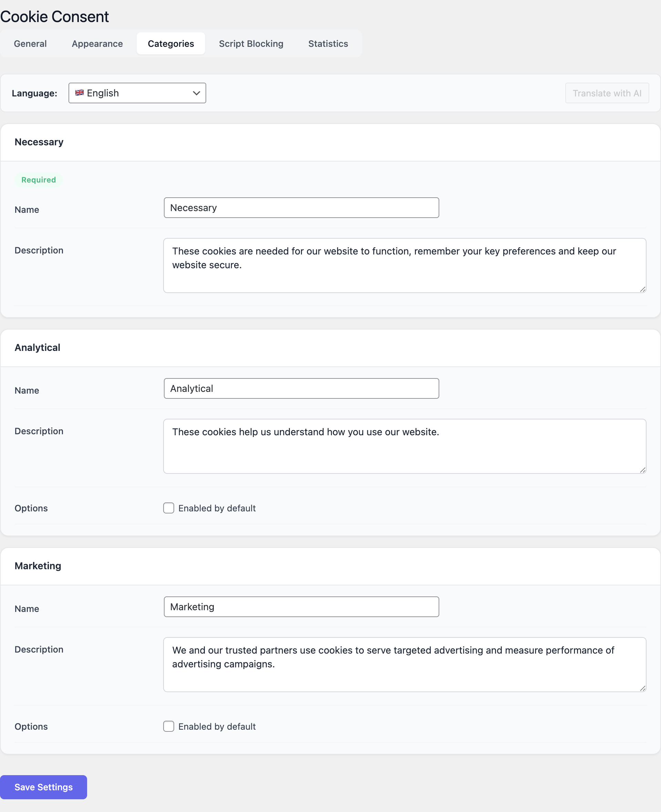Open the Appearance tab

pyautogui.click(x=97, y=44)
